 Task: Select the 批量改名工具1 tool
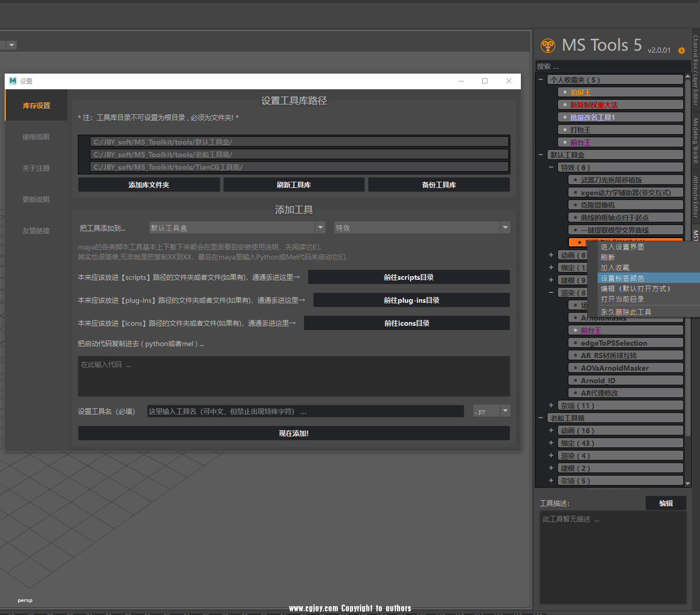(621, 117)
